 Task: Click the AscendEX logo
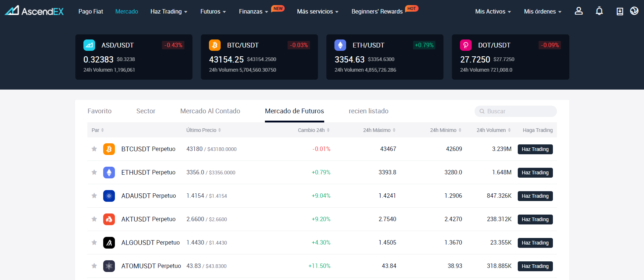coord(34,11)
